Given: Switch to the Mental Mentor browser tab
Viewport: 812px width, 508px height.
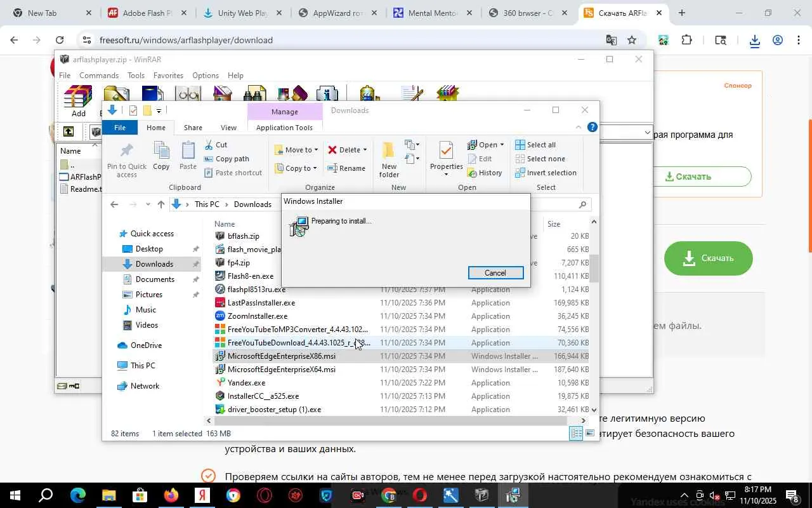Looking at the screenshot, I should pyautogui.click(x=433, y=13).
